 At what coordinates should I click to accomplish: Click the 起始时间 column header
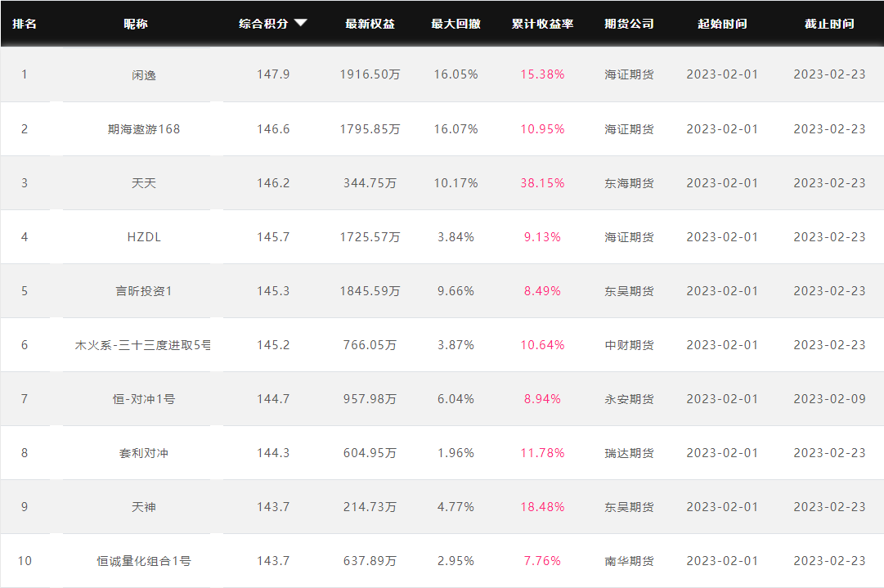[x=722, y=24]
